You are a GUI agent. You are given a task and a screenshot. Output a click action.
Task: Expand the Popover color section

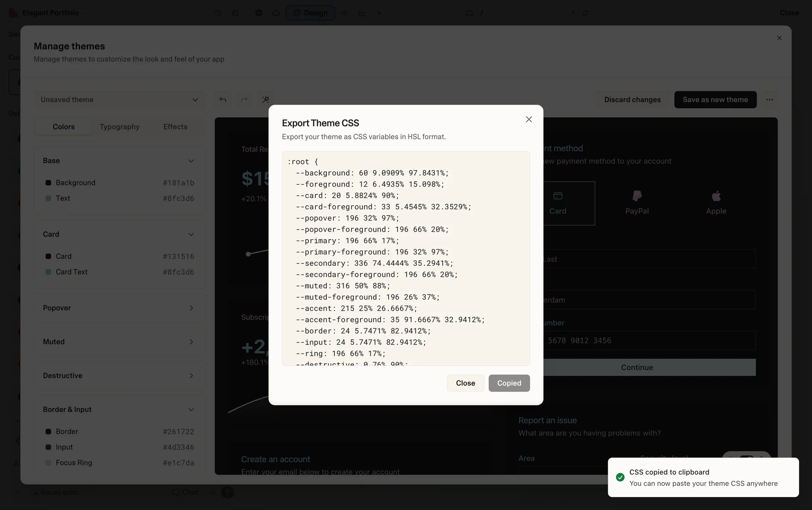coord(119,308)
